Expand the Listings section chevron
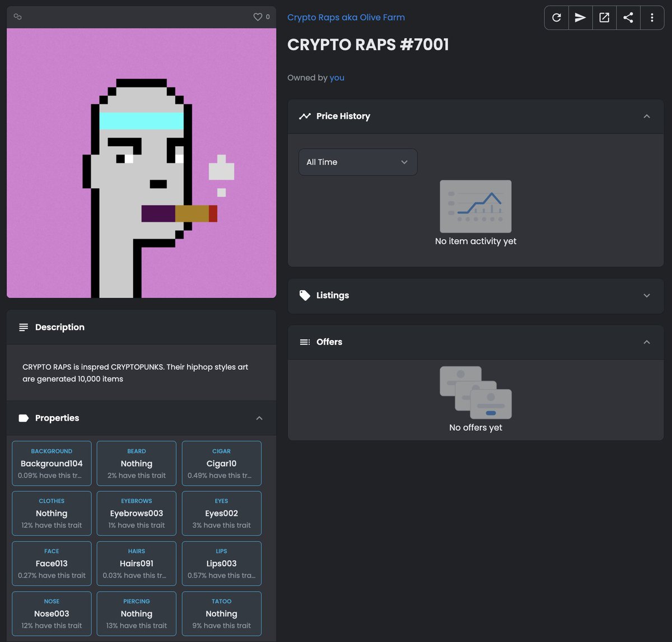The image size is (672, 642). [647, 295]
